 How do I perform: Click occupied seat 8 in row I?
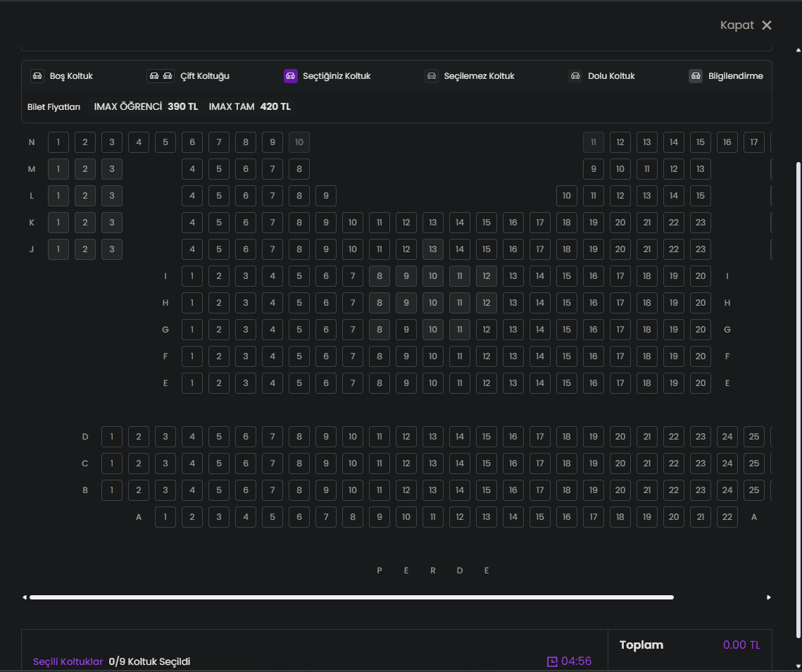click(380, 276)
